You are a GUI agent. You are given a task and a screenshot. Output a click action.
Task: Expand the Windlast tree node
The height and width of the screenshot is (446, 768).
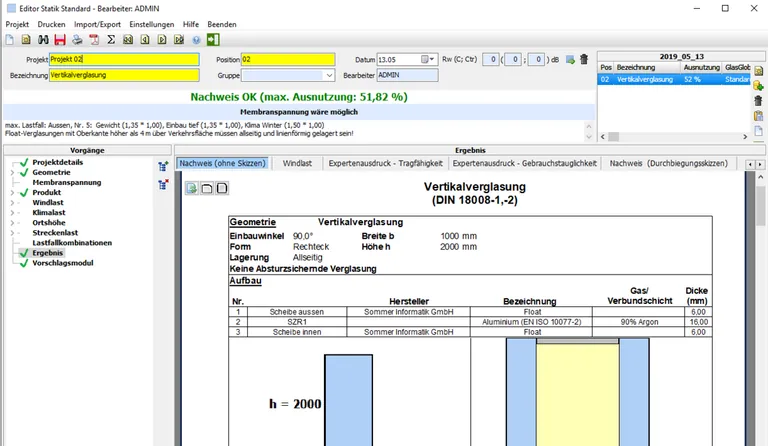point(13,203)
